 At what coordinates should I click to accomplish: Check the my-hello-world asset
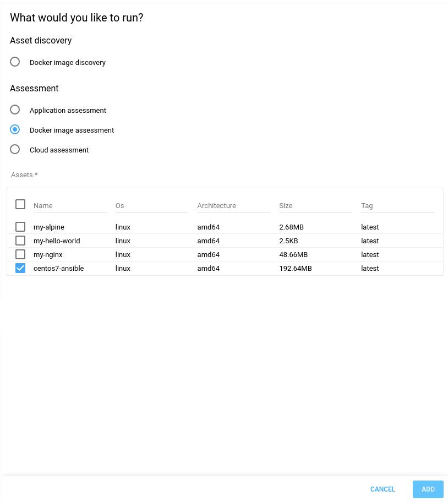pos(20,241)
